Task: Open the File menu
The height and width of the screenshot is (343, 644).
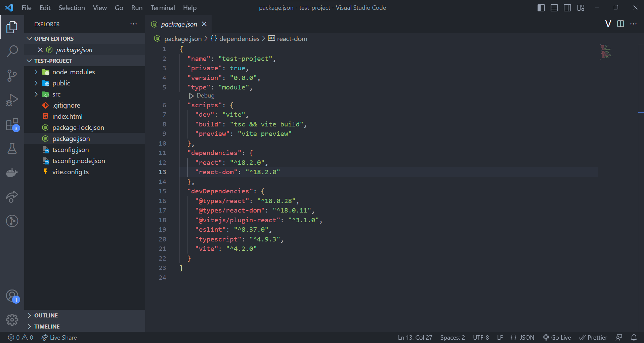Action: [27, 7]
